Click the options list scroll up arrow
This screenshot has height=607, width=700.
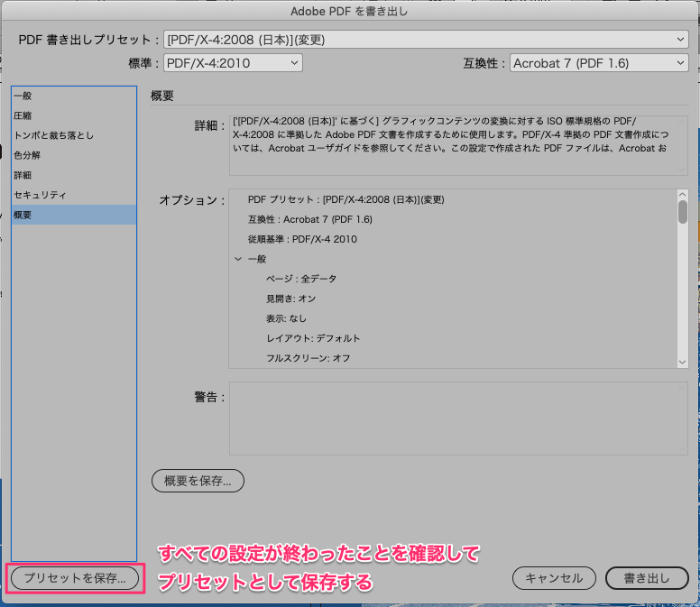click(682, 194)
